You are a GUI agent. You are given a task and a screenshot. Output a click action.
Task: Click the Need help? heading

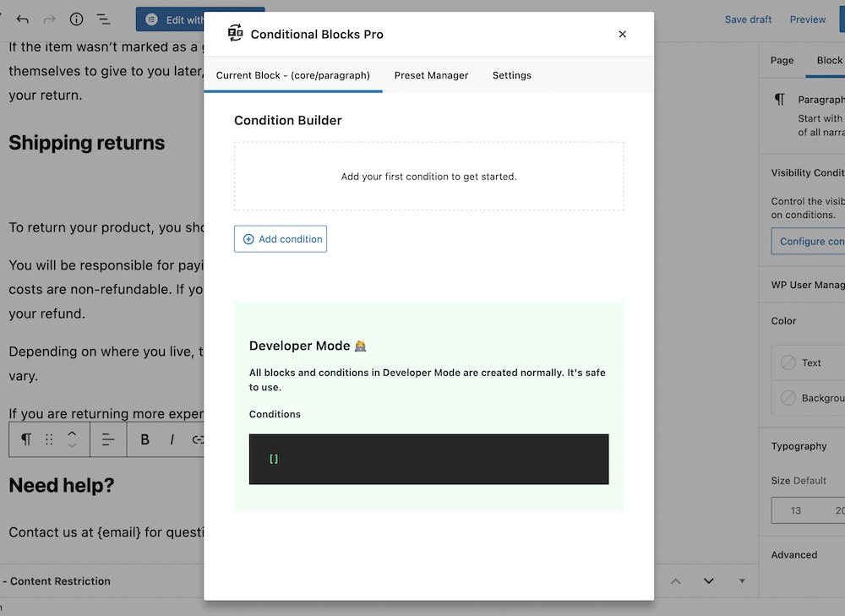pos(62,486)
